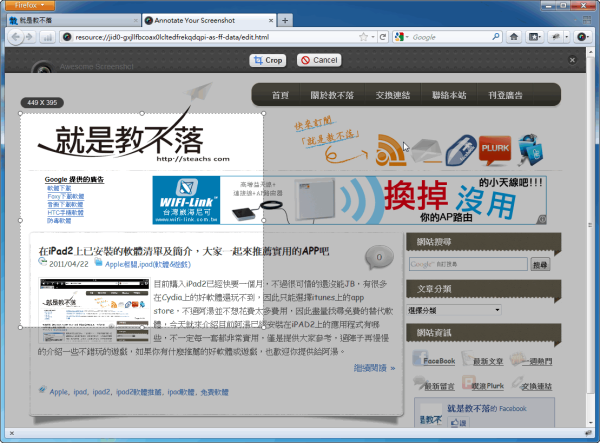Click the HTC手機軟體 ad link

coord(65,213)
